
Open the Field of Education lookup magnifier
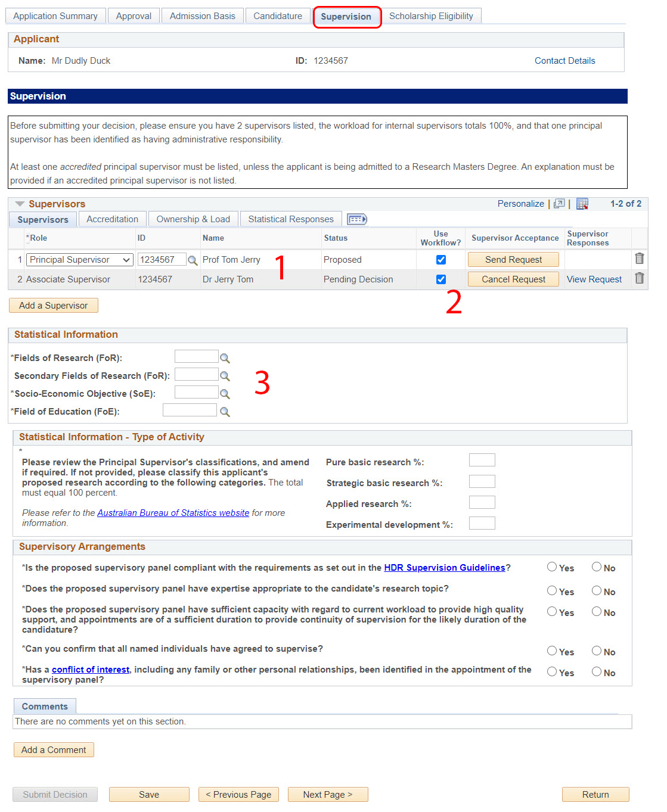[225, 412]
